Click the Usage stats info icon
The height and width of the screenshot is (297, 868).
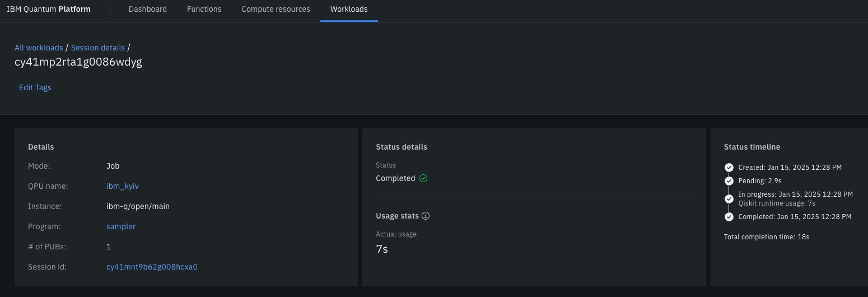click(x=426, y=216)
